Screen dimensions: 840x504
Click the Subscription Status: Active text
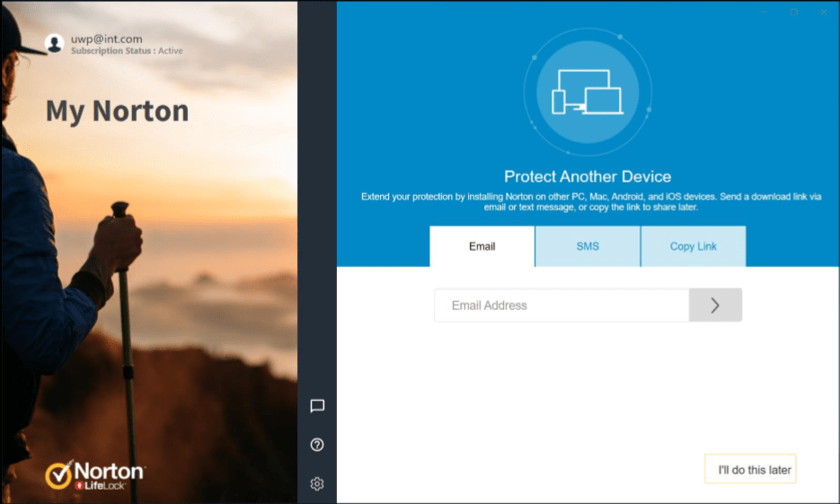pyautogui.click(x=127, y=51)
